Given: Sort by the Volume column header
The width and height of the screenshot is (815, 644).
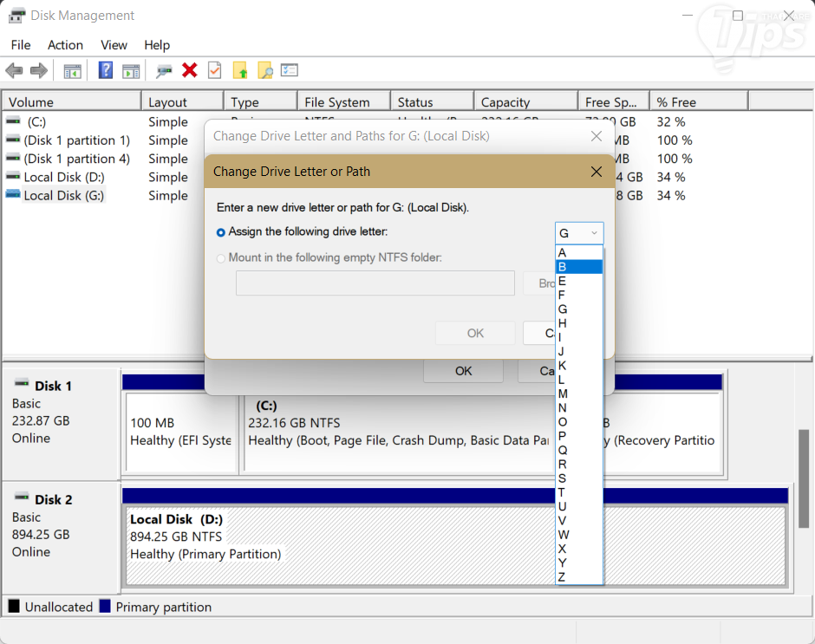Looking at the screenshot, I should tap(72, 102).
